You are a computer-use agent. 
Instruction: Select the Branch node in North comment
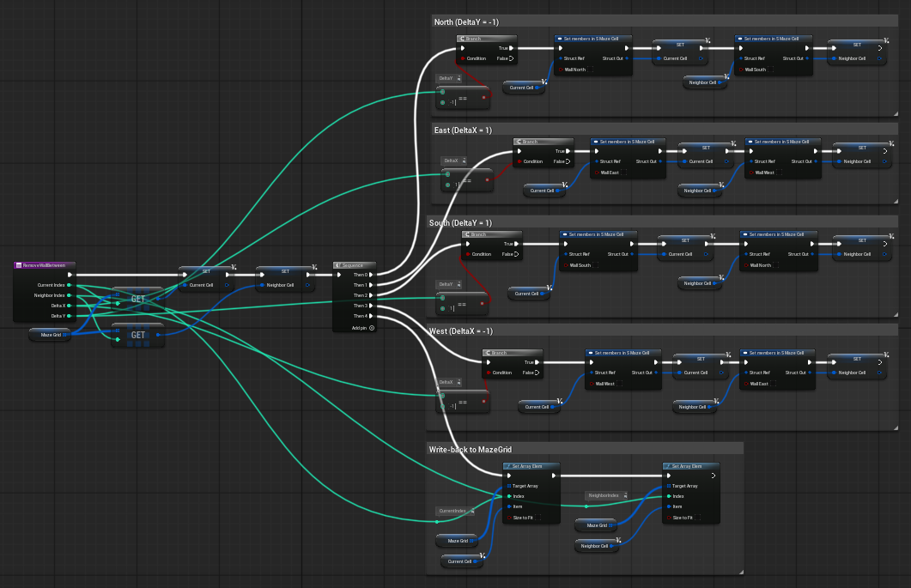[x=487, y=49]
